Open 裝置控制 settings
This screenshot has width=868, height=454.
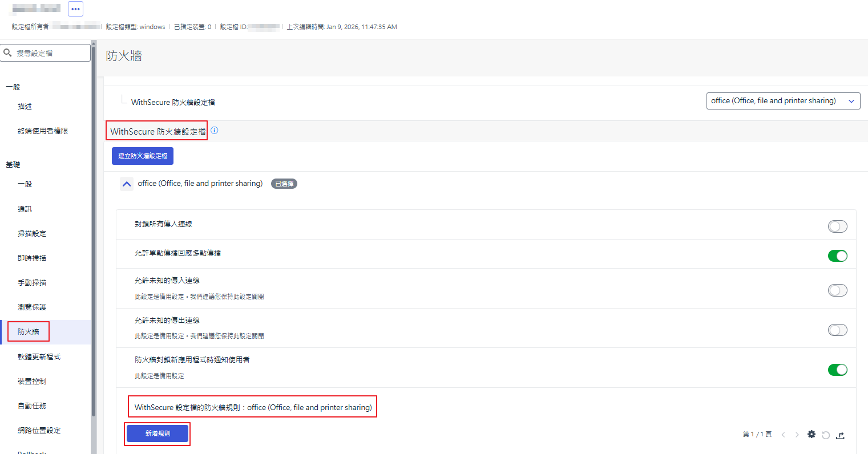click(x=32, y=382)
